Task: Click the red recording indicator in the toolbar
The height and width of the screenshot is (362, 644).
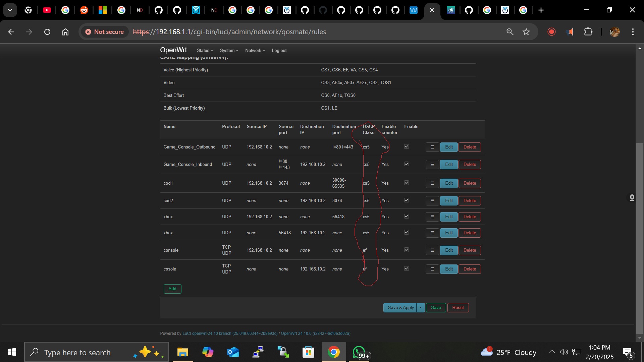Action: click(x=551, y=32)
